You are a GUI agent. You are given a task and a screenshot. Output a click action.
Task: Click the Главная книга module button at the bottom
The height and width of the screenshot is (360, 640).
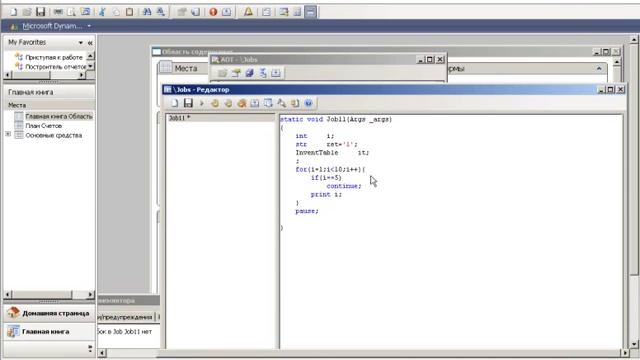click(x=49, y=331)
